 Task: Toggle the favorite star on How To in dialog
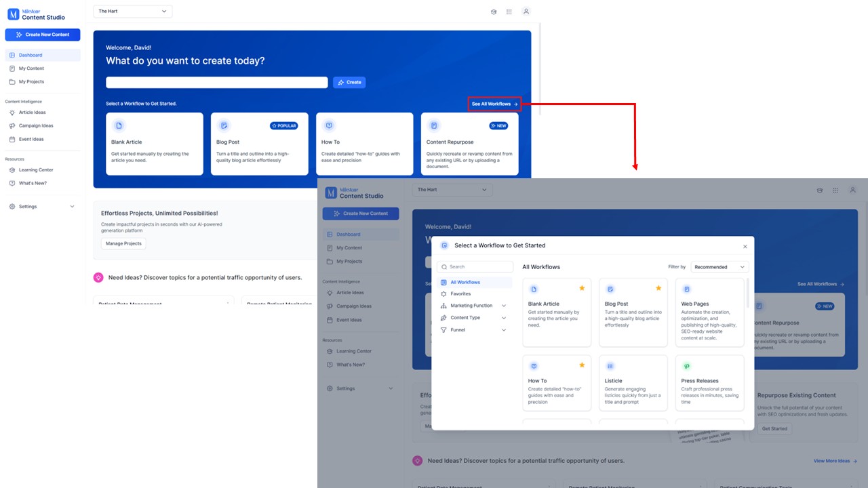(x=582, y=365)
